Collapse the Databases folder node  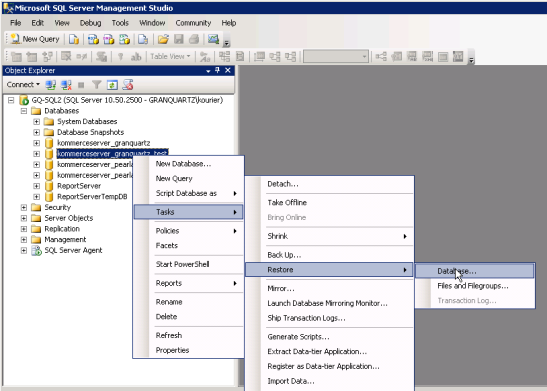pos(24,111)
